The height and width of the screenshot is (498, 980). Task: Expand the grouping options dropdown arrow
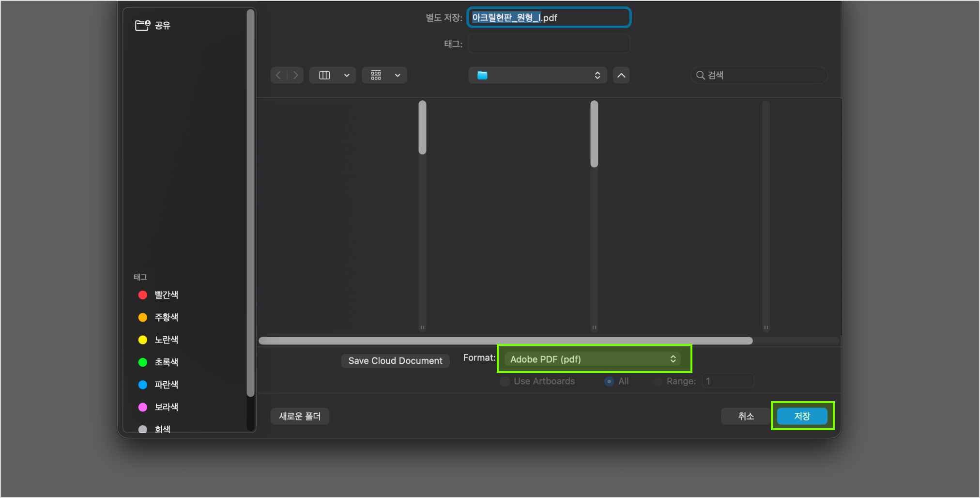click(x=398, y=75)
